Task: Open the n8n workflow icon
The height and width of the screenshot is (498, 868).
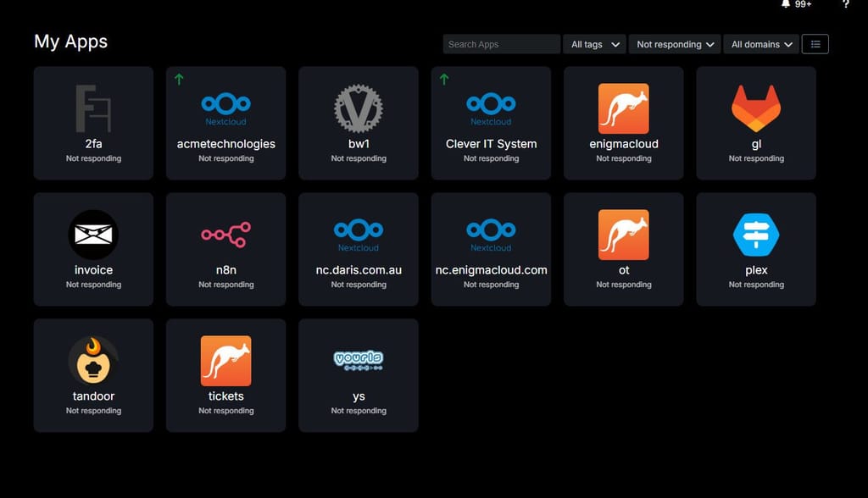Action: click(x=225, y=235)
